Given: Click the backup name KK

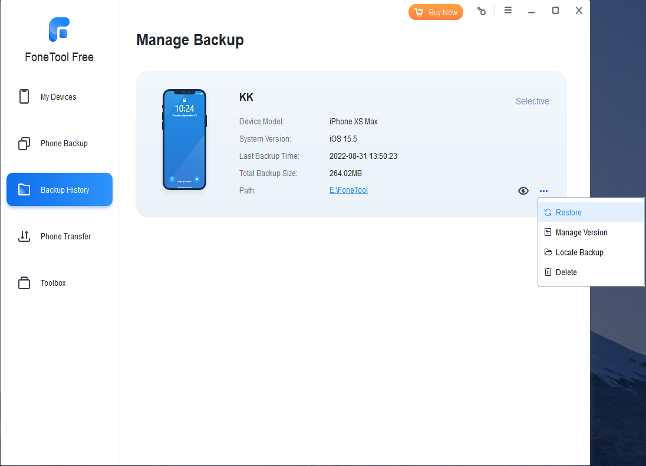Looking at the screenshot, I should tap(246, 98).
